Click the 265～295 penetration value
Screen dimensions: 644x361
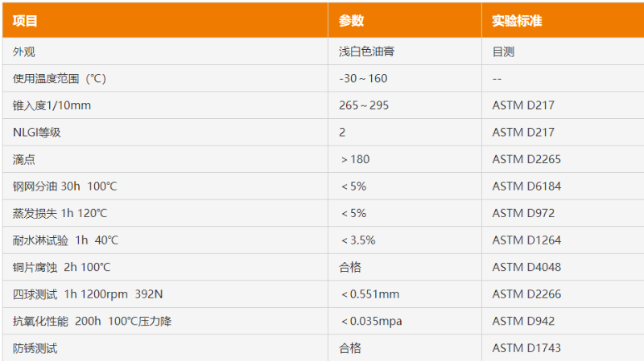click(x=364, y=105)
